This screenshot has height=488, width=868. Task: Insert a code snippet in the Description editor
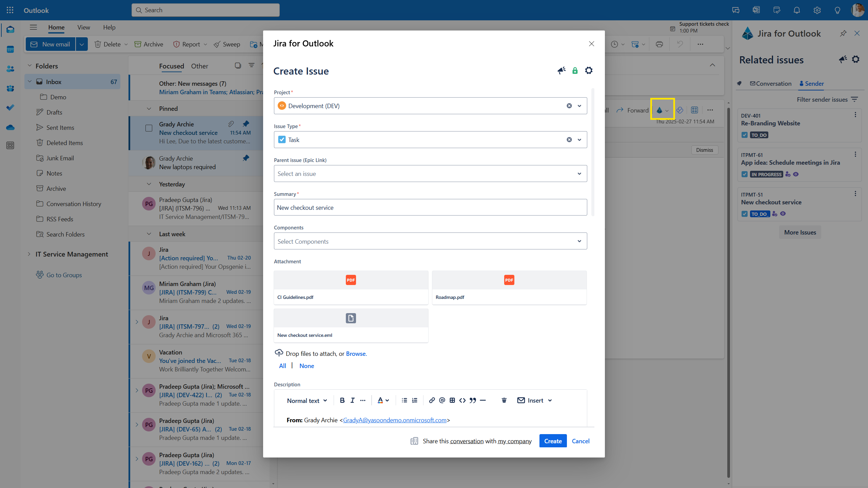(x=462, y=400)
